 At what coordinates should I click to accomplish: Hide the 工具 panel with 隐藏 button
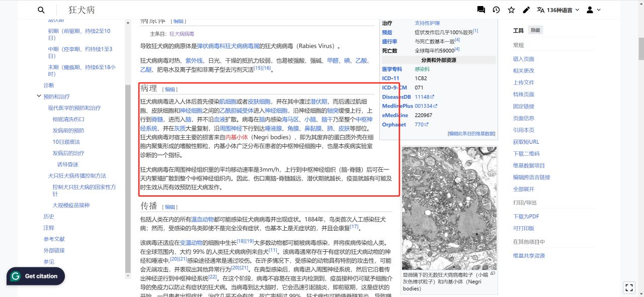tap(536, 30)
